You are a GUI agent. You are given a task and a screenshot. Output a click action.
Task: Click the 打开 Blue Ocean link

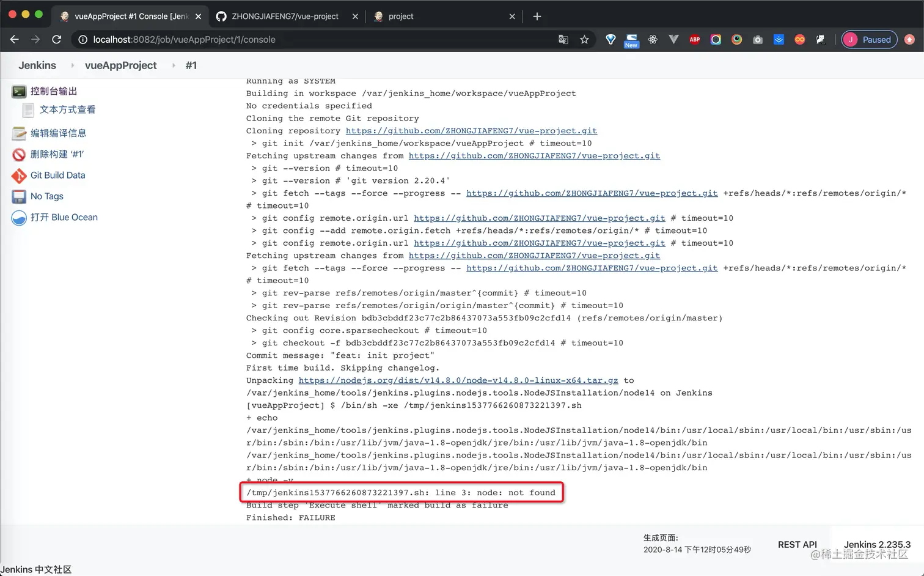pos(64,218)
